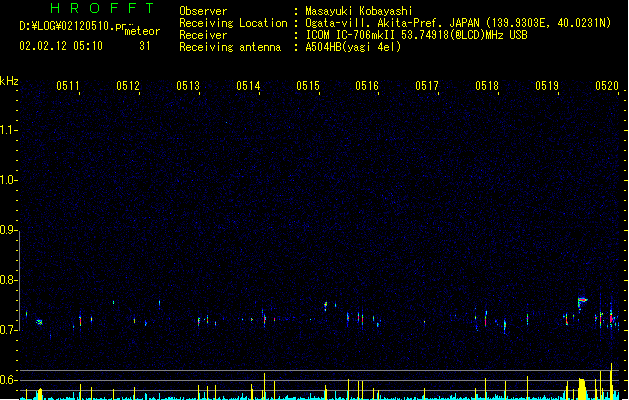This screenshot has height=400, width=629.
Task: Click the 0515 time marker
Action: tap(308, 86)
